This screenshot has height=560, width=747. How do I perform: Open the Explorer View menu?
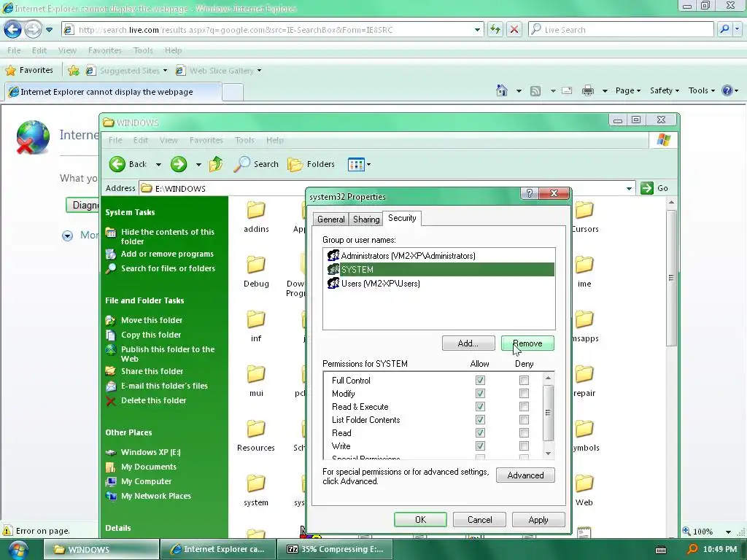point(169,140)
